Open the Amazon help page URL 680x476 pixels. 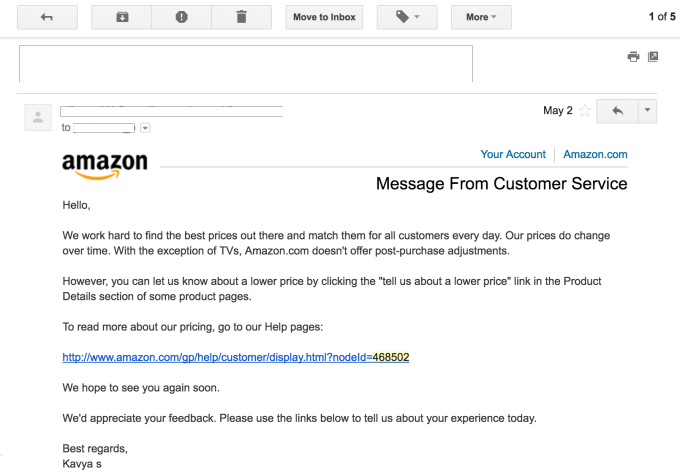click(x=236, y=357)
